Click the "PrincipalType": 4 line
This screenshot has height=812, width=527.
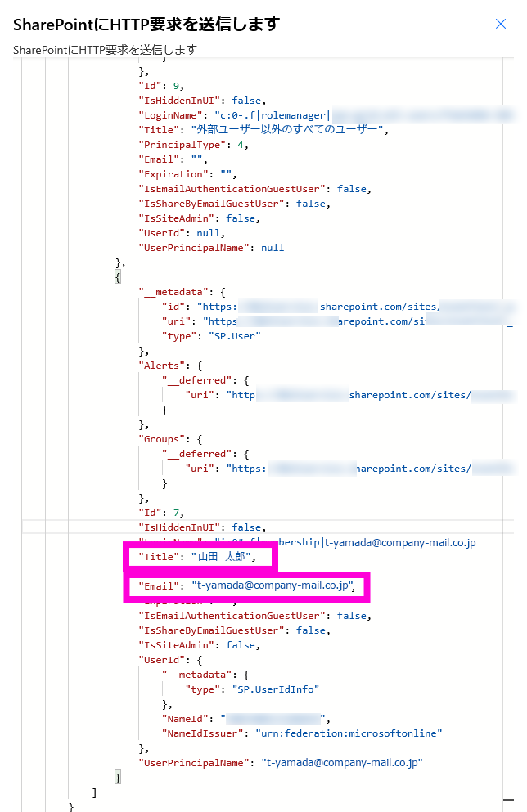coord(193,145)
